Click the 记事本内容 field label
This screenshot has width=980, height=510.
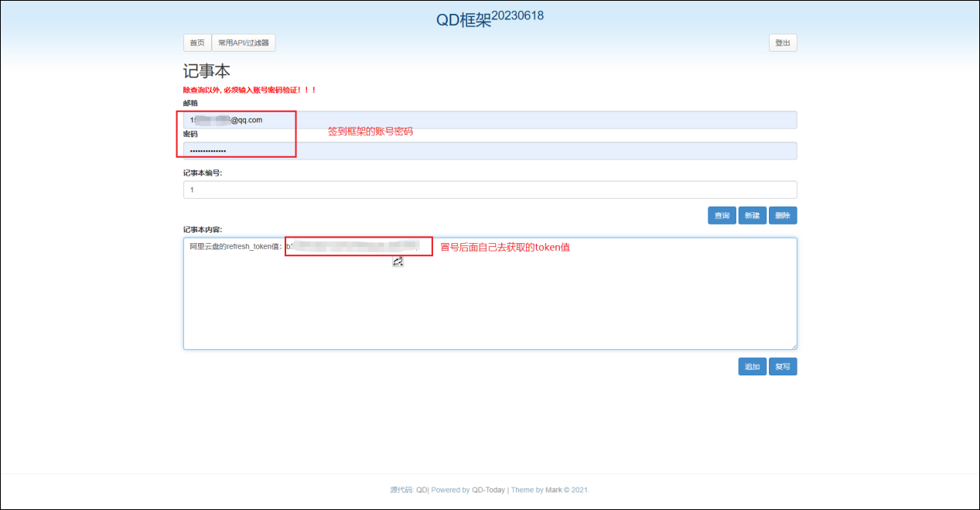point(203,230)
